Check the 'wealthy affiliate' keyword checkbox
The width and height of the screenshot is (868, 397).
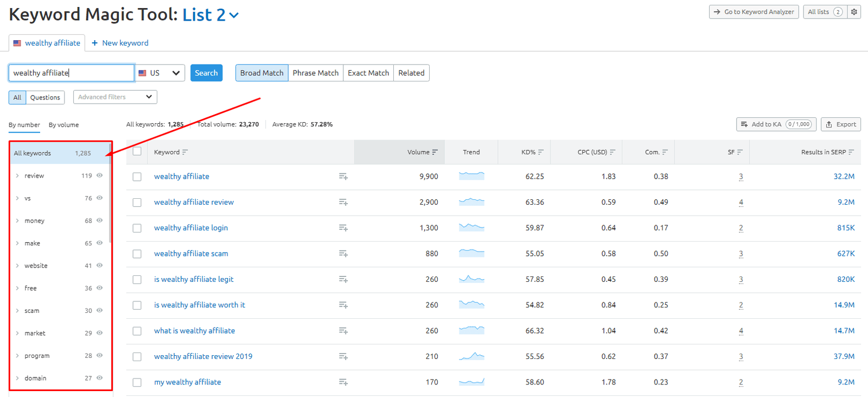click(137, 177)
